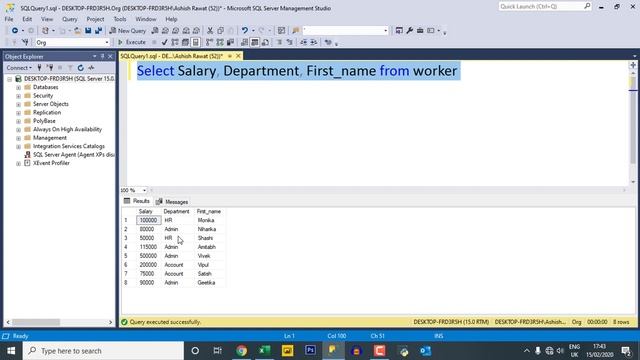640x360 pixels.
Task: Open the File menu
Action: [9, 19]
